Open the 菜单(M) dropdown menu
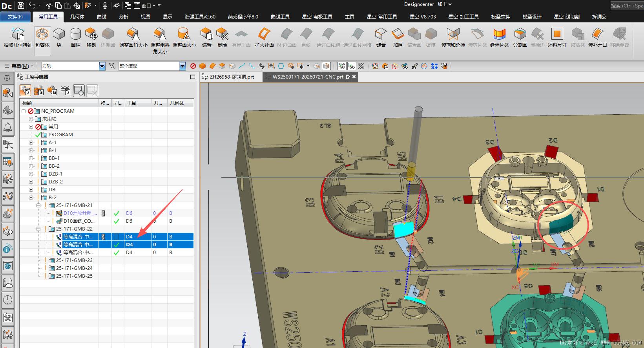This screenshot has width=644, height=348. pyautogui.click(x=19, y=66)
